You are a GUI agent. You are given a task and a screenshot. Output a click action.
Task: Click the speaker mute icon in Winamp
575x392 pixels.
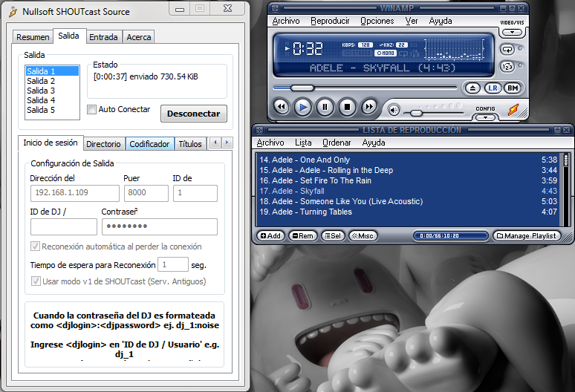tap(394, 111)
